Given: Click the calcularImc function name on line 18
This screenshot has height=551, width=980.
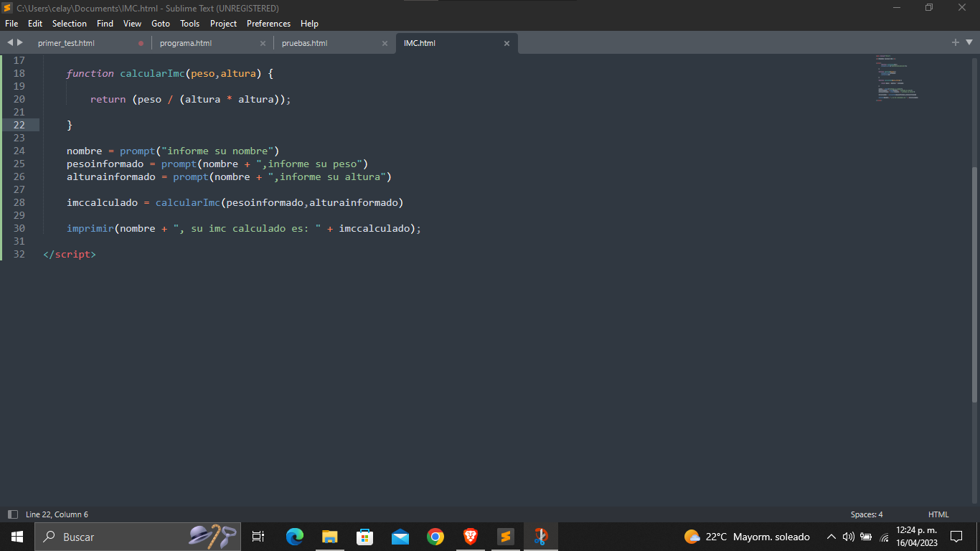Looking at the screenshot, I should click(152, 73).
